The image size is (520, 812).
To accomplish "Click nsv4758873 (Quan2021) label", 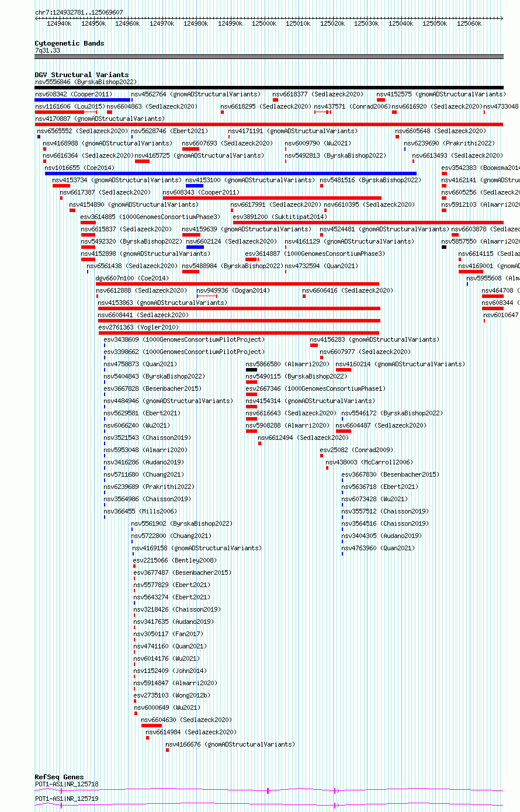I will coord(140,365).
